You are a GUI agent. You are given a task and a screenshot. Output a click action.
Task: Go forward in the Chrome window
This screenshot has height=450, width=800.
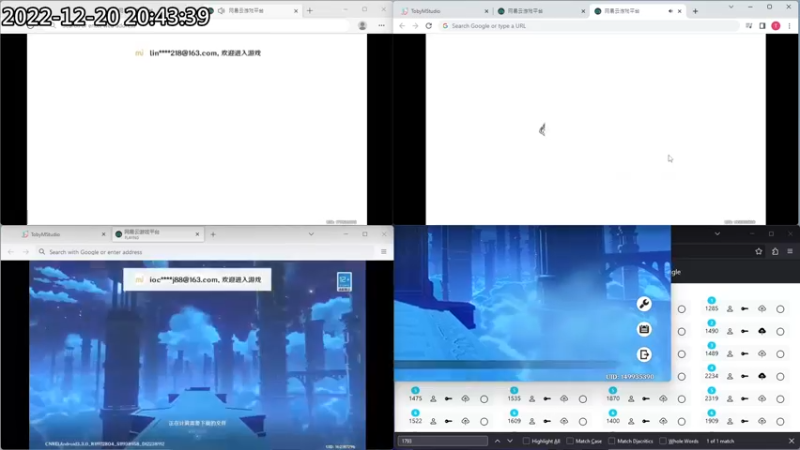coord(415,26)
